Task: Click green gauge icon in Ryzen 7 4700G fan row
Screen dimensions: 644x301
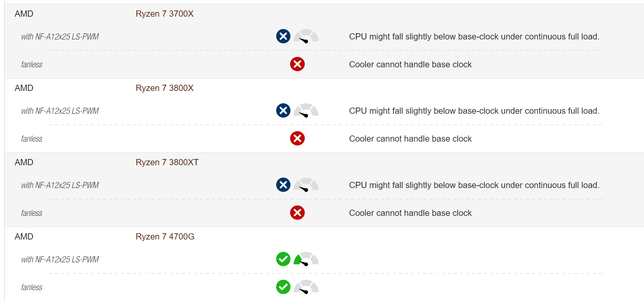Action: tap(306, 259)
